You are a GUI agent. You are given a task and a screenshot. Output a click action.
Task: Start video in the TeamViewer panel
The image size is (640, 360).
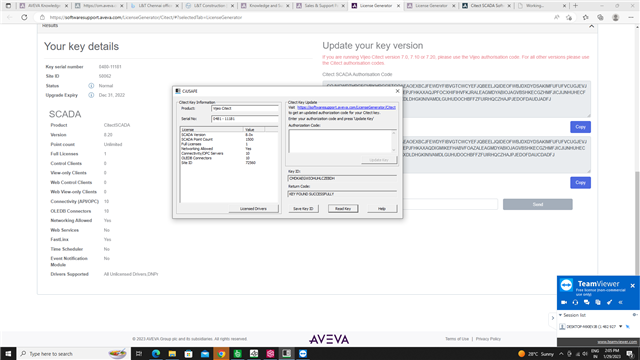coord(564,302)
